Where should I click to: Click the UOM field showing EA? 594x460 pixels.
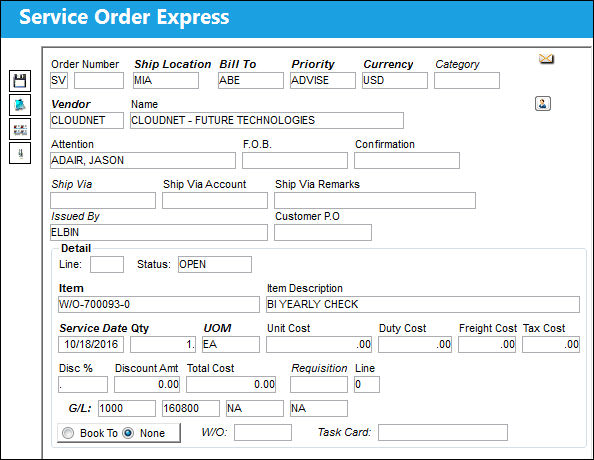coord(231,344)
